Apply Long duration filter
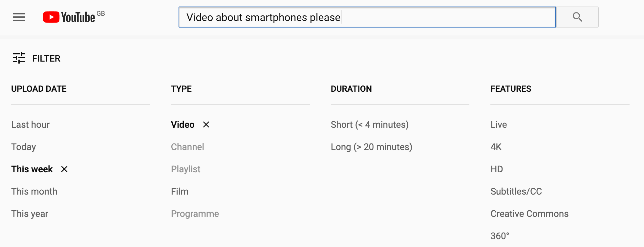This screenshot has height=247, width=644. (372, 147)
